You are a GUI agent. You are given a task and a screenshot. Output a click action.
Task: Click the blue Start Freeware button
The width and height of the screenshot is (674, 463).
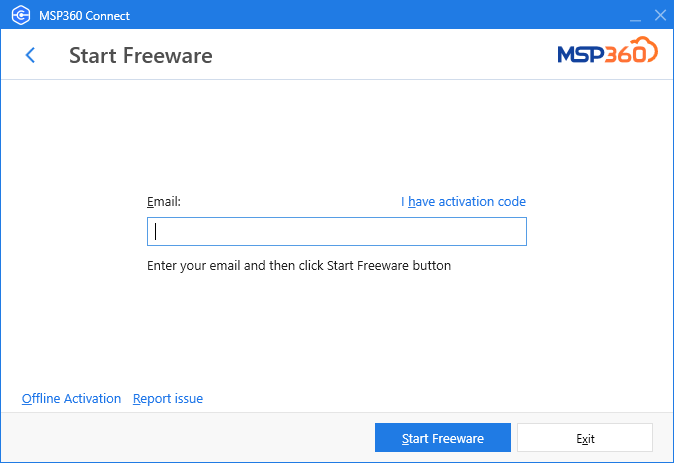443,438
